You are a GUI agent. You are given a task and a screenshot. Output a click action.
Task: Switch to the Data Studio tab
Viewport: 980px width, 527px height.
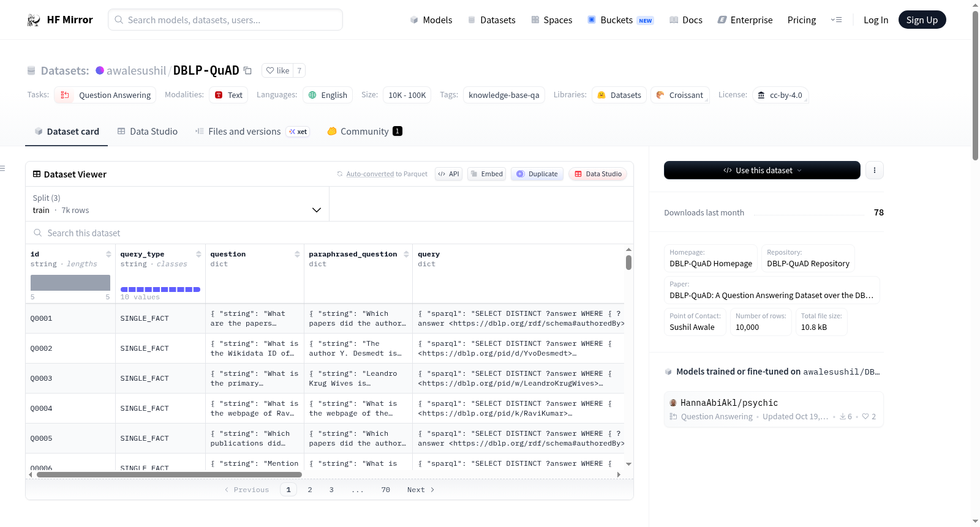[147, 131]
